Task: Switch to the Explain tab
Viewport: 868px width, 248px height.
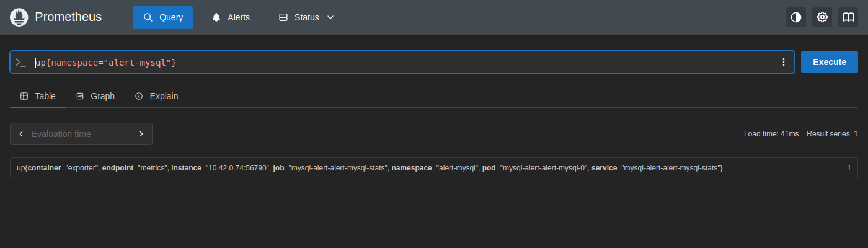Action: click(x=156, y=96)
